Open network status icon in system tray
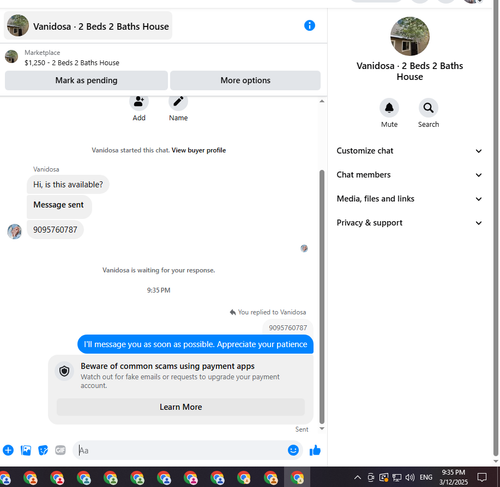500x487 pixels. 397,478
